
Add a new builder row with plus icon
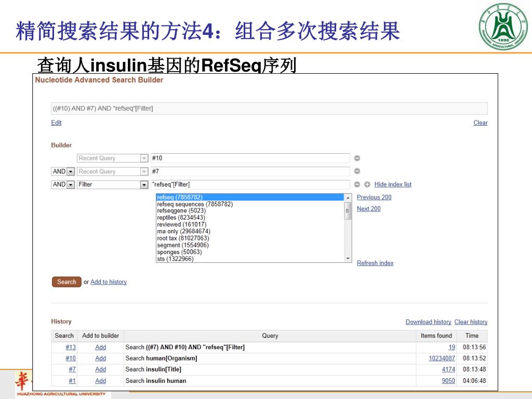click(367, 184)
